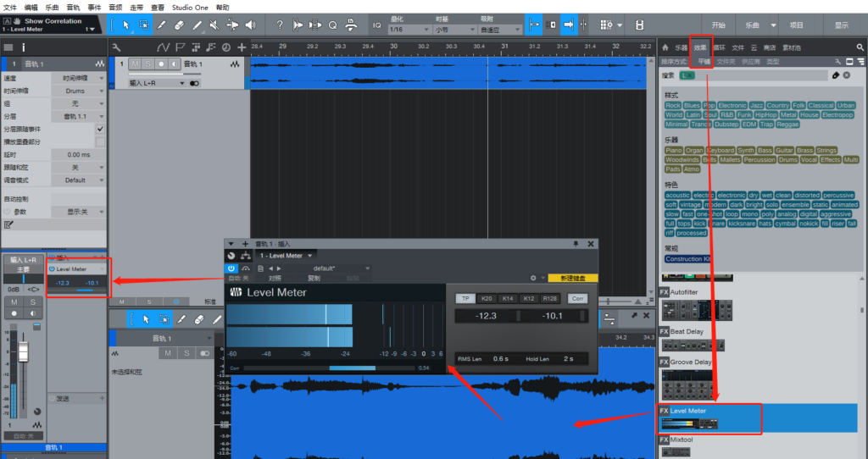This screenshot has height=459, width=868.
Task: Enable the Corr button in Level Meter
Action: (577, 299)
